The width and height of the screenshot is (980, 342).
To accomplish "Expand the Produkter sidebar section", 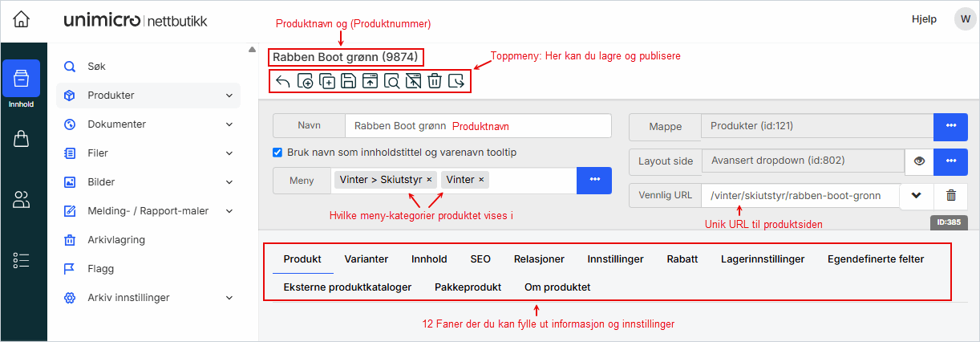I will pyautogui.click(x=229, y=96).
